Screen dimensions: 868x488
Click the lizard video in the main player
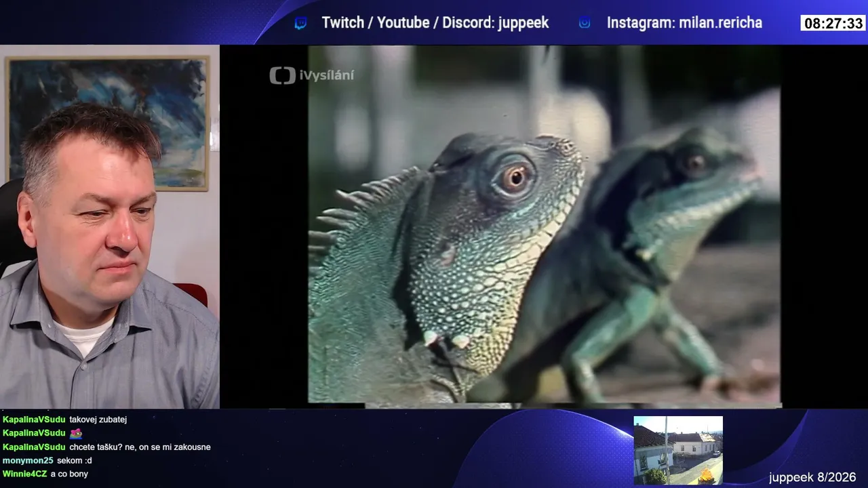coord(544,225)
